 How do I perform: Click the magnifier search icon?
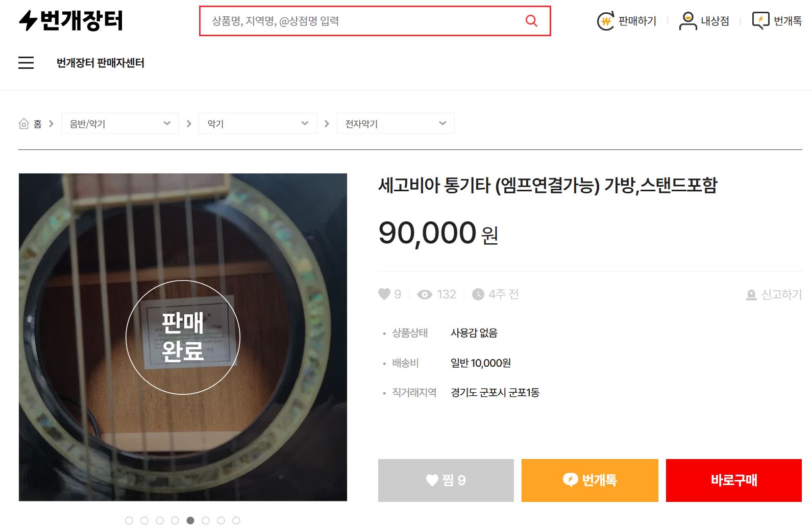pyautogui.click(x=531, y=21)
